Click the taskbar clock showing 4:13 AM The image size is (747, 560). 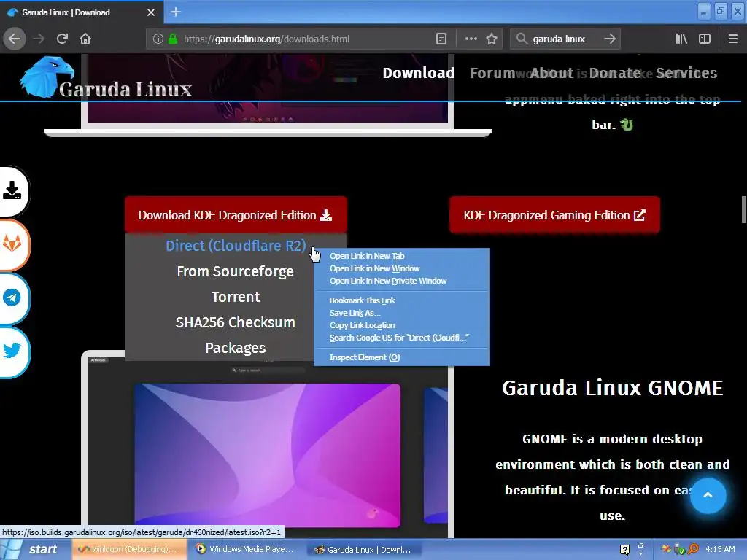click(720, 549)
